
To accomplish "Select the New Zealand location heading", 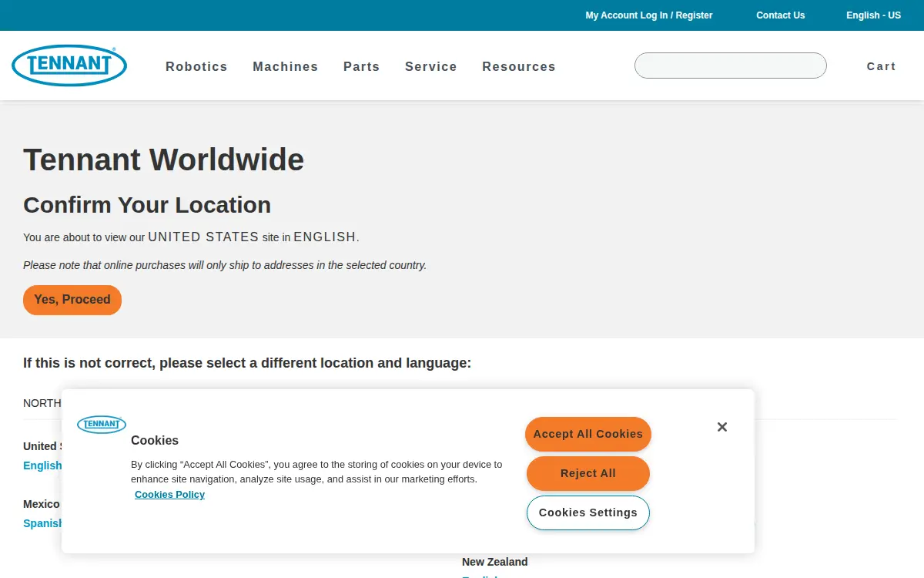I will pyautogui.click(x=495, y=562).
